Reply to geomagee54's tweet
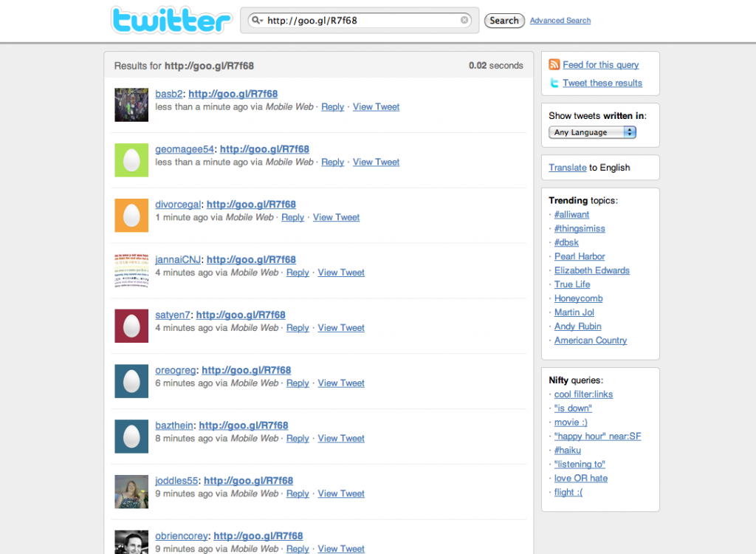756x554 pixels. [333, 163]
